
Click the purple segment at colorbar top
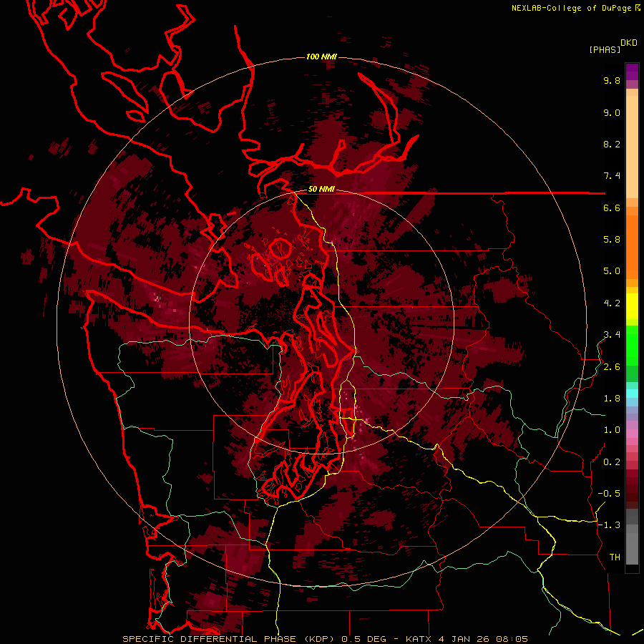tap(632, 72)
